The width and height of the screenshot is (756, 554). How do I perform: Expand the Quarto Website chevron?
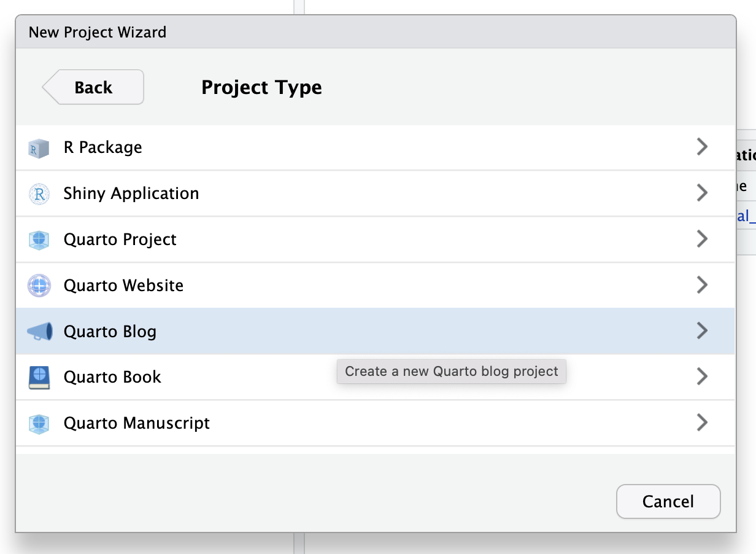pos(702,285)
